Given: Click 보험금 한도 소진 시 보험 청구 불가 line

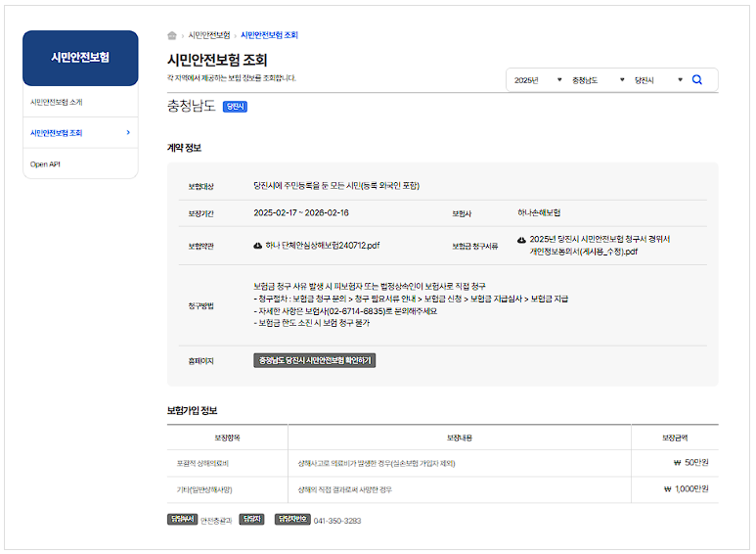Looking at the screenshot, I should click(311, 323).
